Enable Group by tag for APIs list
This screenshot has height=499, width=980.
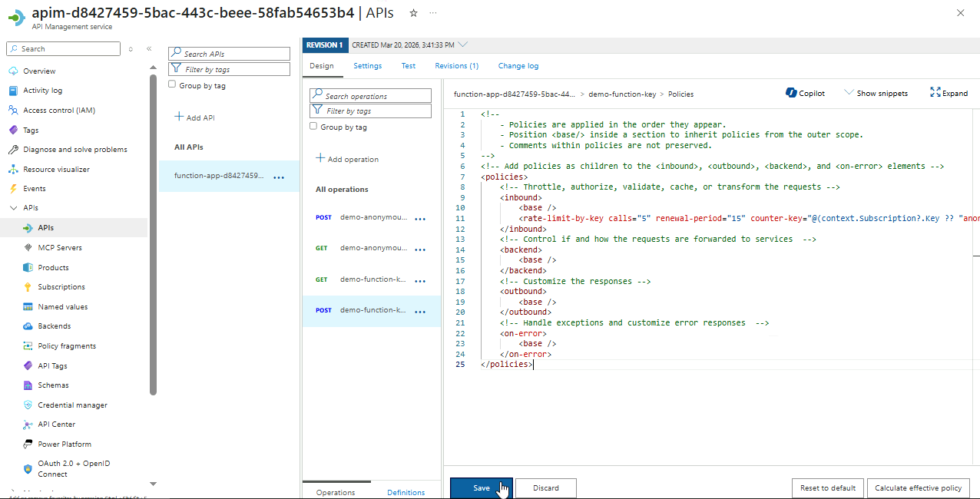pyautogui.click(x=172, y=85)
